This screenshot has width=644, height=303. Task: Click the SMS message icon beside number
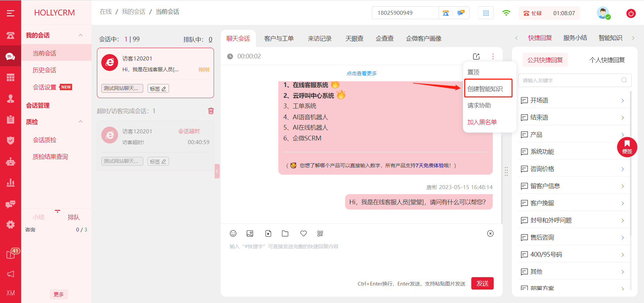point(461,13)
